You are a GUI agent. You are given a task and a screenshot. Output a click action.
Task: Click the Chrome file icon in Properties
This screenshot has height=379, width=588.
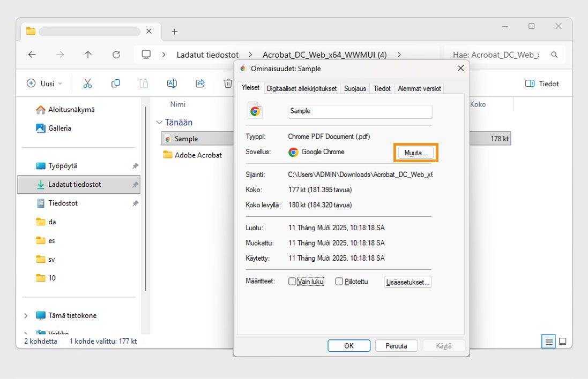pyautogui.click(x=255, y=111)
